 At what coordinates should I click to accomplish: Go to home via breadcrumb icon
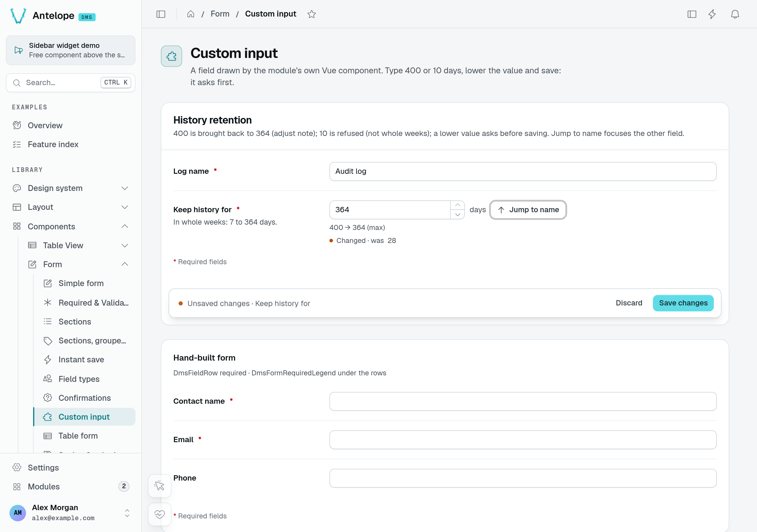[190, 14]
